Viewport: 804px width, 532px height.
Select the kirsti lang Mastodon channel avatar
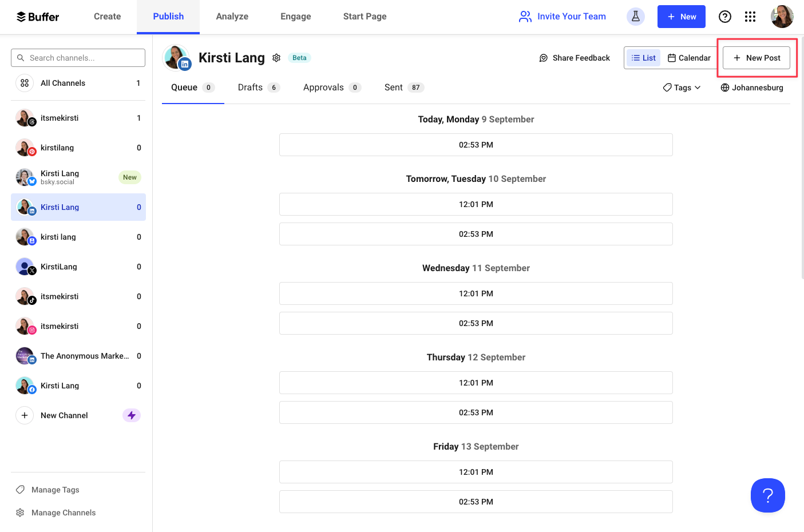pyautogui.click(x=25, y=237)
